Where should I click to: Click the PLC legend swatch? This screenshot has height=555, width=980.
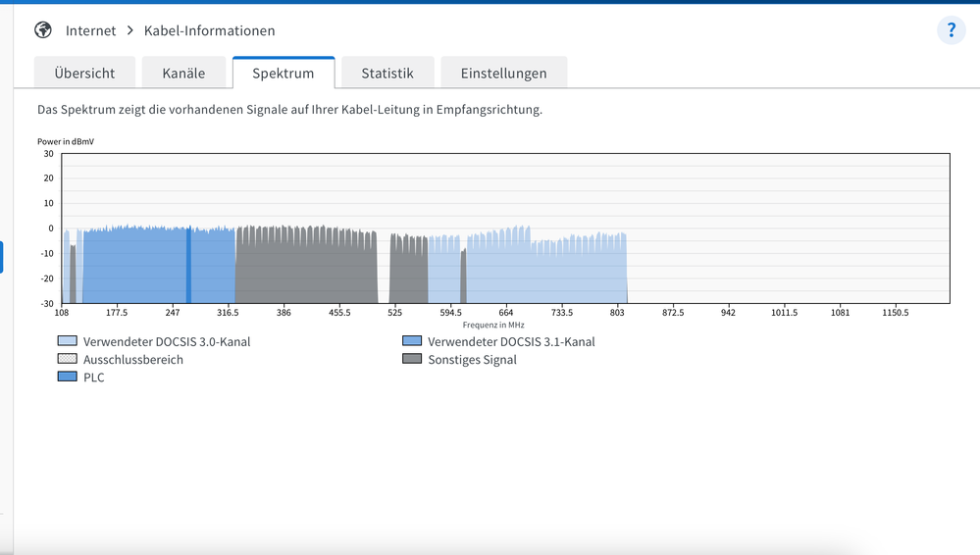click(x=67, y=378)
